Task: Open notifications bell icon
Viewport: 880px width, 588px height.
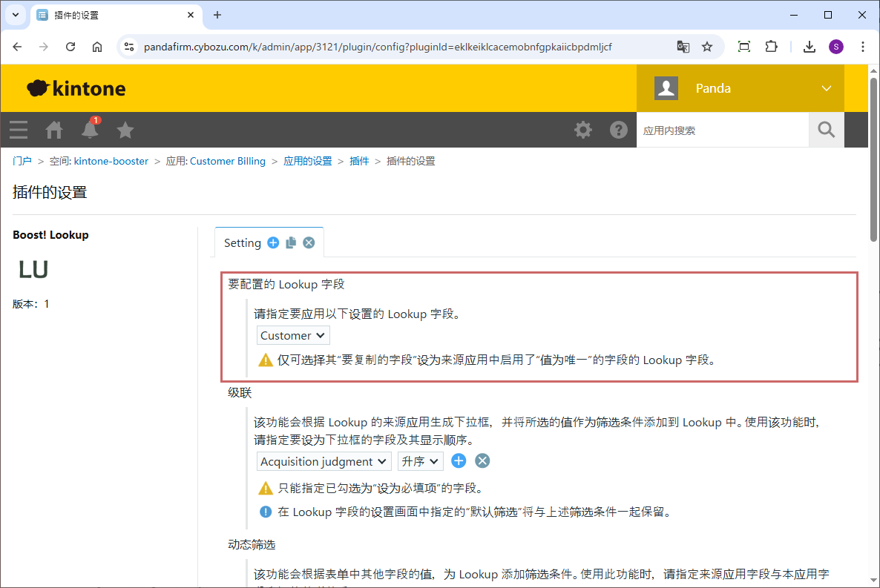Action: [x=90, y=130]
